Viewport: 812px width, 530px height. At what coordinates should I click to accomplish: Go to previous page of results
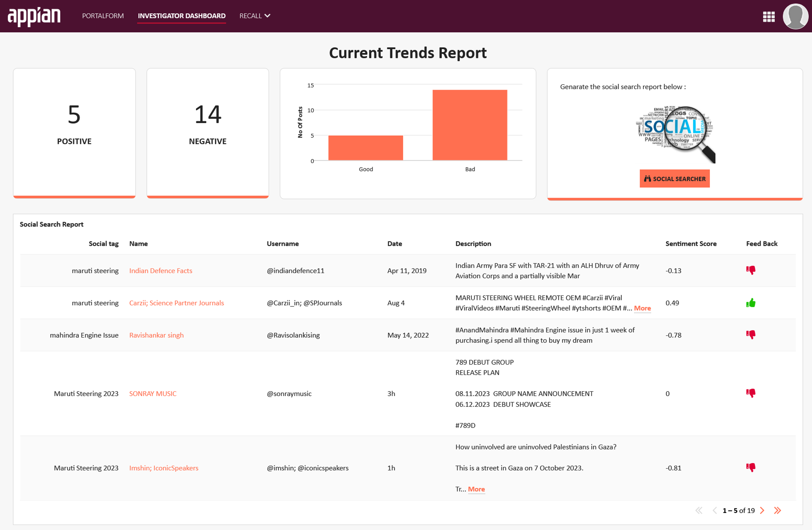[715, 510]
